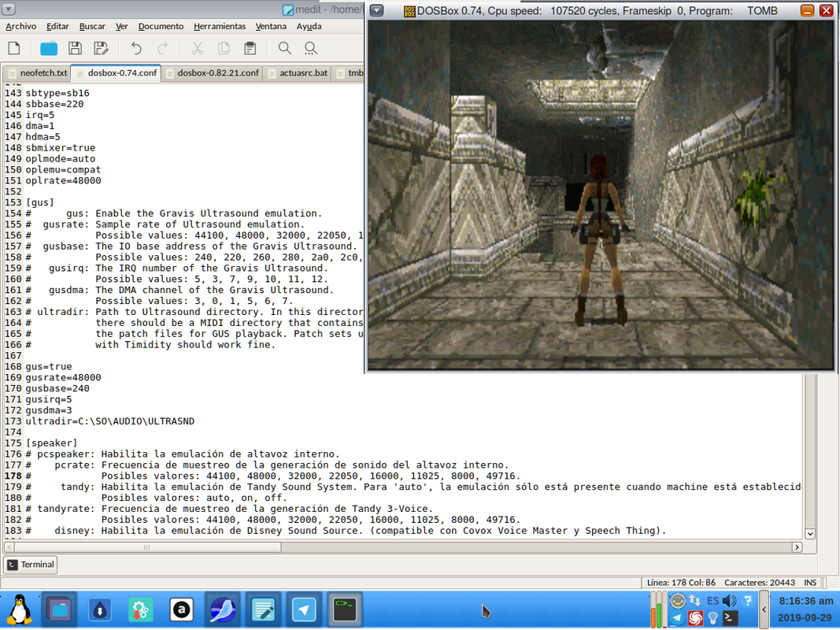Redo the last undone edit
840x630 pixels.
[x=162, y=49]
